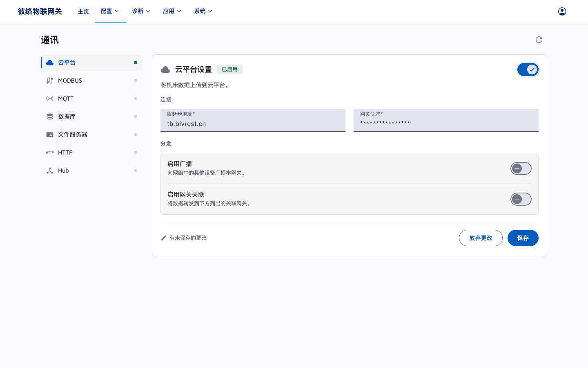
Task: Select MODBUS in the sidebar
Action: coord(91,81)
